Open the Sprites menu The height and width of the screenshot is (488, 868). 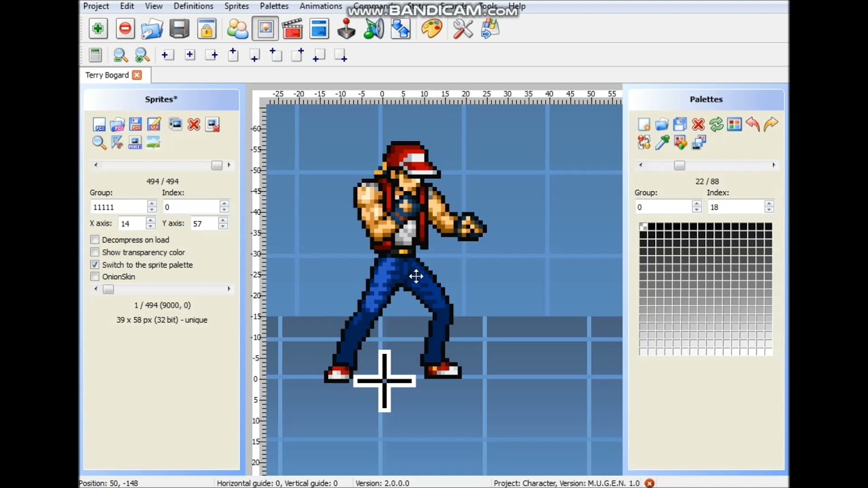coord(237,6)
